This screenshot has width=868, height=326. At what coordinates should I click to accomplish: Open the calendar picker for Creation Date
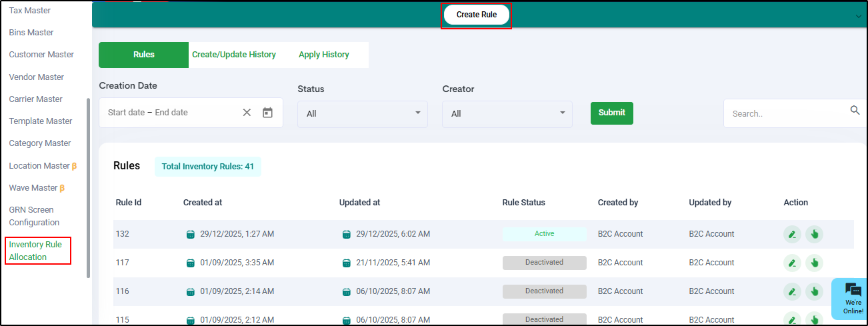[x=267, y=113]
